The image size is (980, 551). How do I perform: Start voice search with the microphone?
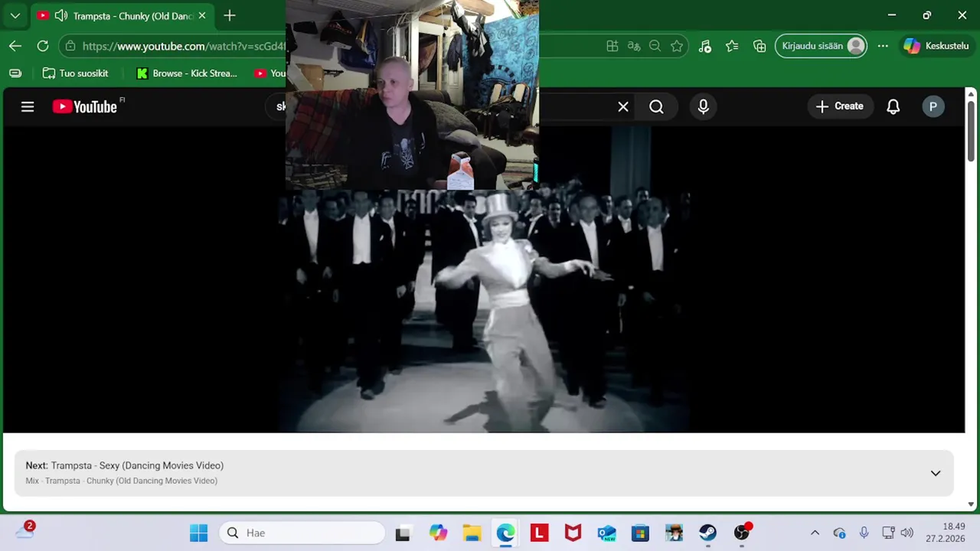704,107
